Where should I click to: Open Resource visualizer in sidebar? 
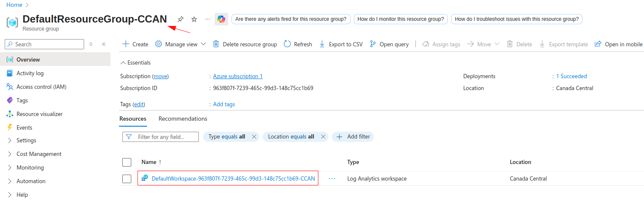coord(39,114)
